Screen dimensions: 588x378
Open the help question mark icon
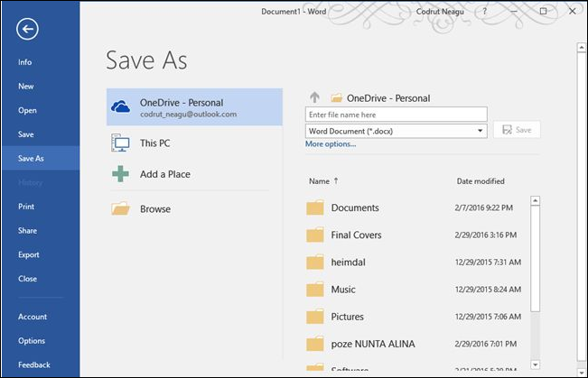click(484, 11)
